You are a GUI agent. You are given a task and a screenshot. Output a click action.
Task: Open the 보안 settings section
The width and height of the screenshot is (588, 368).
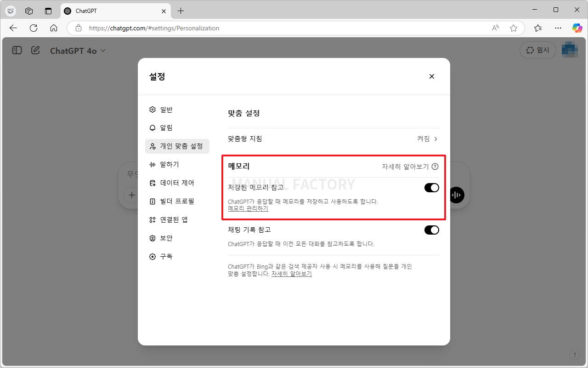(x=177, y=238)
